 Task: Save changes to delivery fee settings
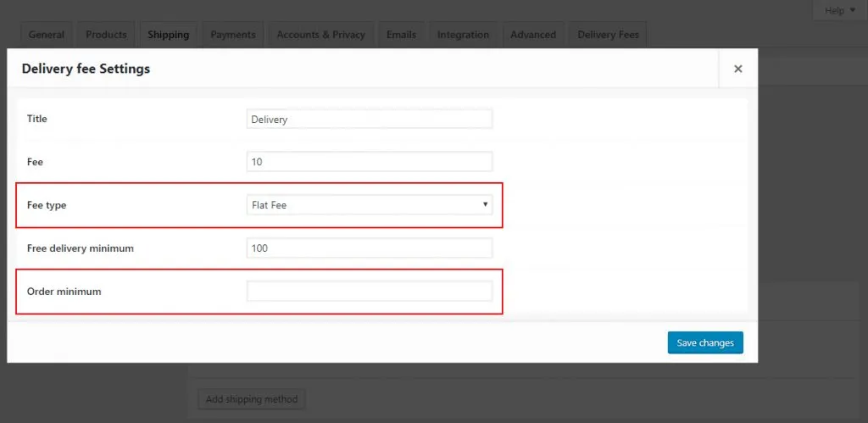[705, 342]
